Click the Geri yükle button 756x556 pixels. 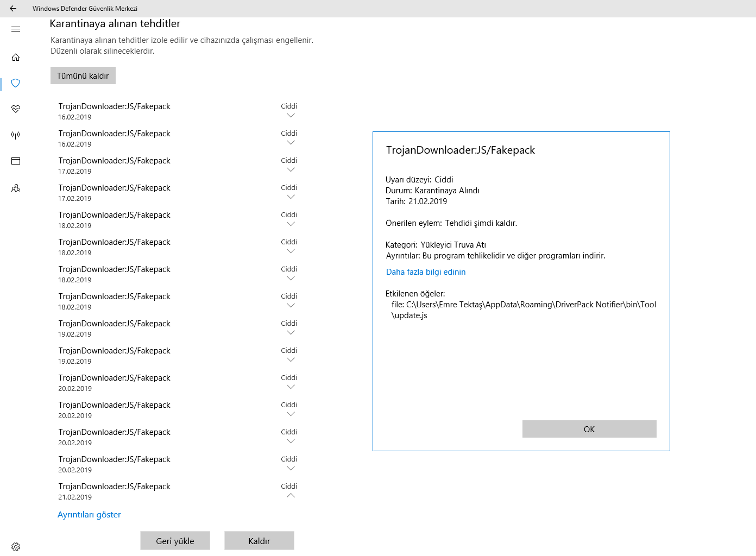pyautogui.click(x=175, y=541)
